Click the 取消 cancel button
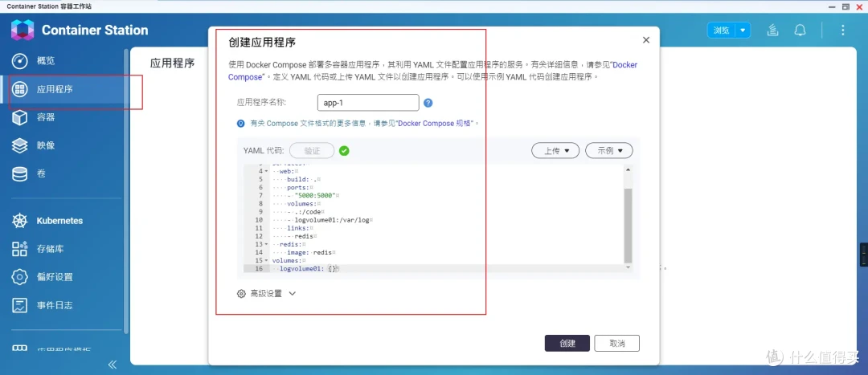Viewport: 868px width, 375px height. (x=616, y=343)
